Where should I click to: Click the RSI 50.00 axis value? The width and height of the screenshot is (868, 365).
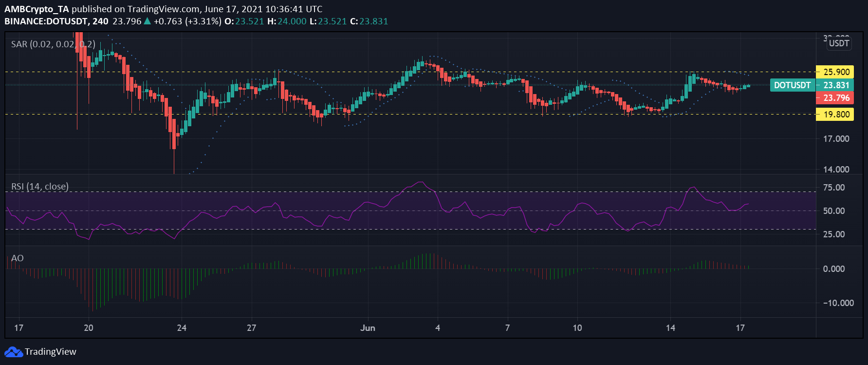tap(834, 211)
